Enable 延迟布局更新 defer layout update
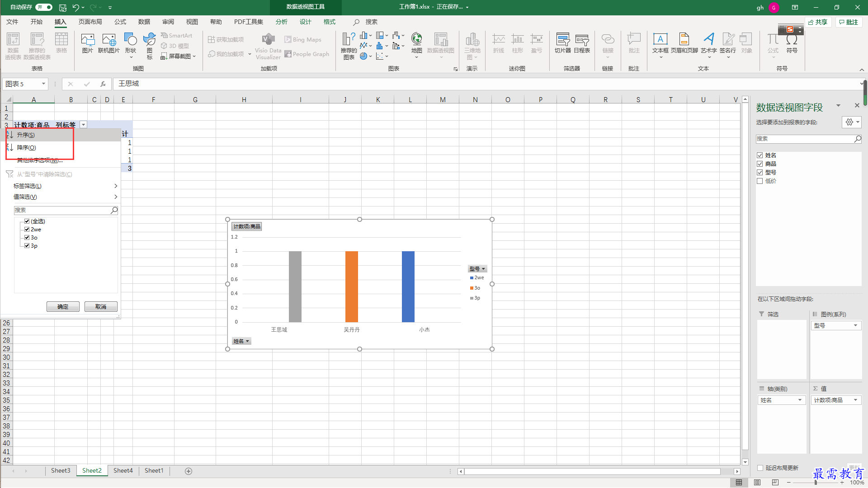Viewport: 868px width, 488px height. (x=760, y=468)
